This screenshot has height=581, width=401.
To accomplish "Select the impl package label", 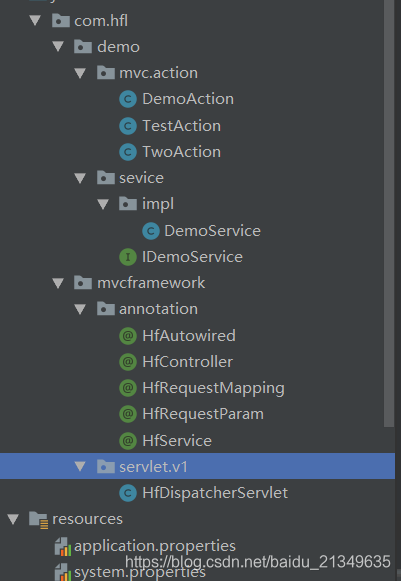I will pyautogui.click(x=158, y=205).
